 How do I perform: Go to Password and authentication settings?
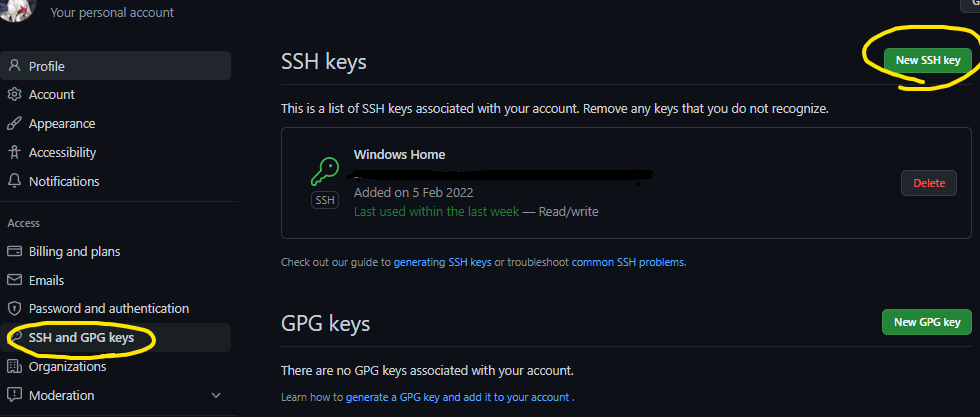click(109, 309)
